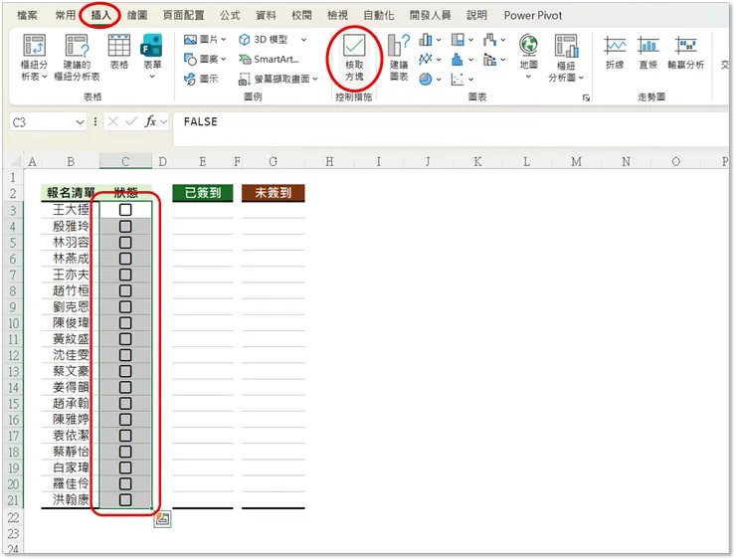Select row header 22
This screenshot has width=736, height=560.
tap(13, 517)
